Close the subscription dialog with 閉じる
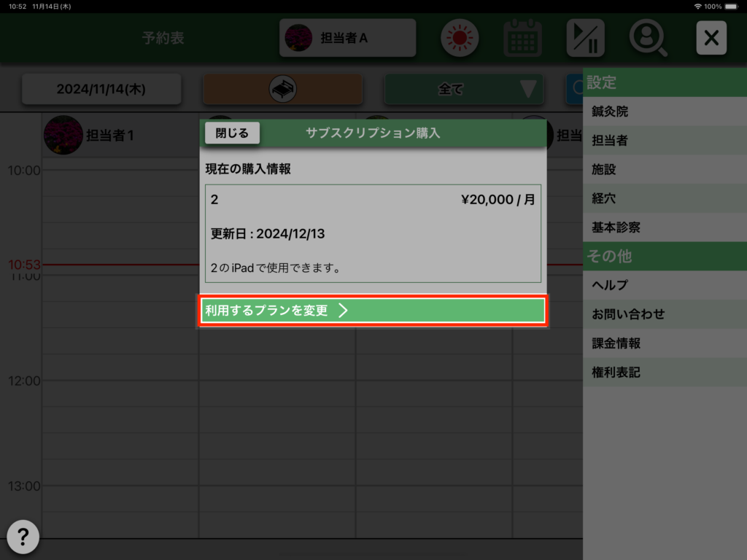The height and width of the screenshot is (560, 747). [x=232, y=133]
